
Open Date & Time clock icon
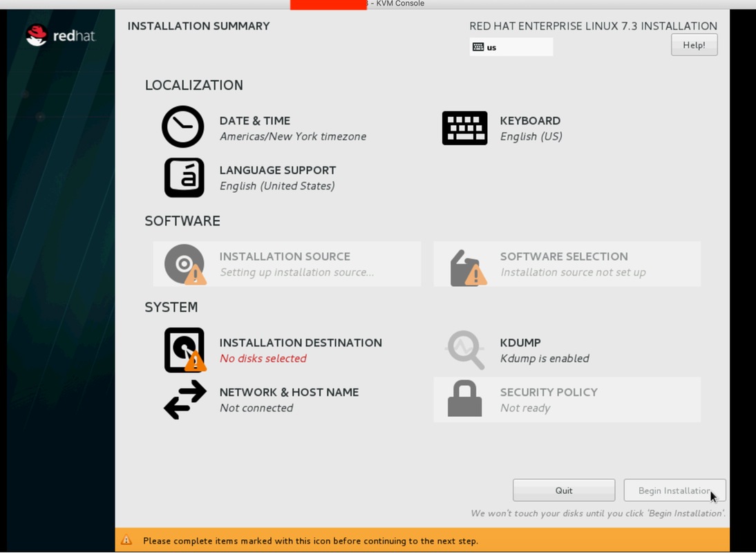point(182,126)
